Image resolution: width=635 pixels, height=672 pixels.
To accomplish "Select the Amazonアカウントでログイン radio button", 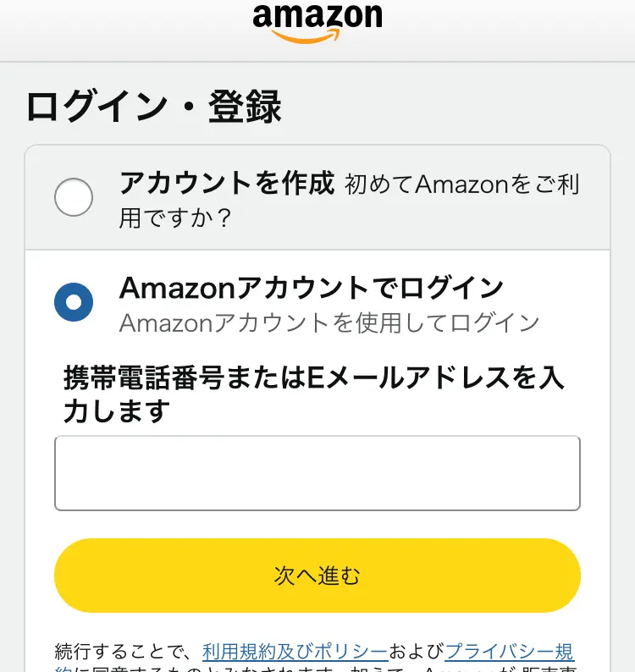I will click(x=74, y=301).
